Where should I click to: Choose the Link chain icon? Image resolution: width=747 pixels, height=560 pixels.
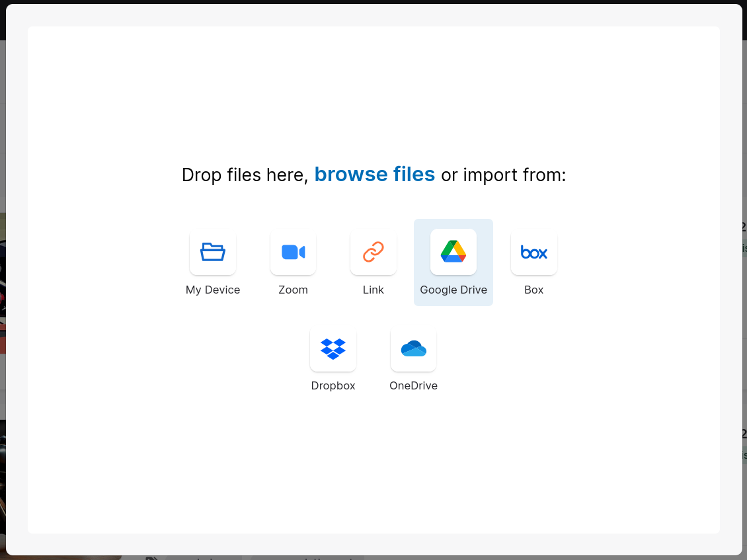[373, 252]
